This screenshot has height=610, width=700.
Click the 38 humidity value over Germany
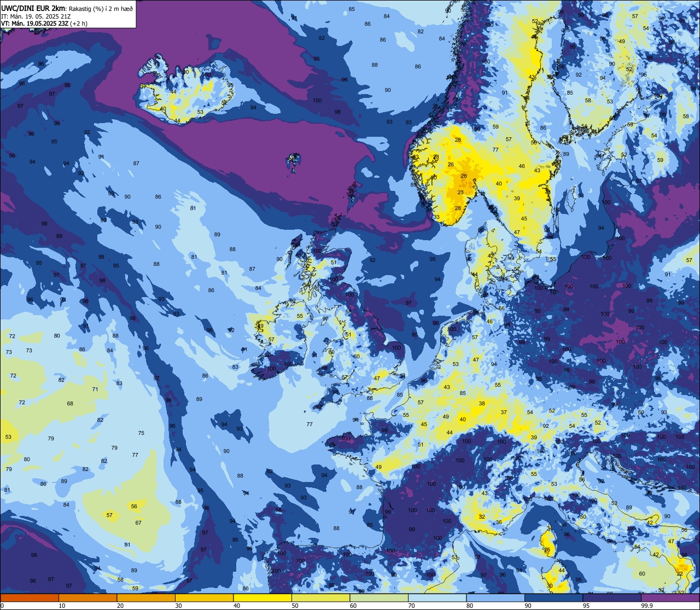[482, 403]
